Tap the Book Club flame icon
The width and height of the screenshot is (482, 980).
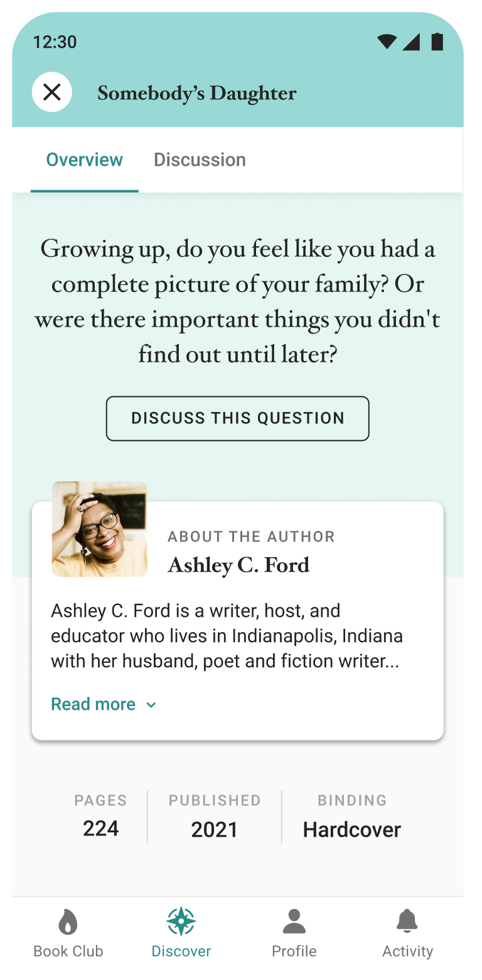tap(68, 922)
